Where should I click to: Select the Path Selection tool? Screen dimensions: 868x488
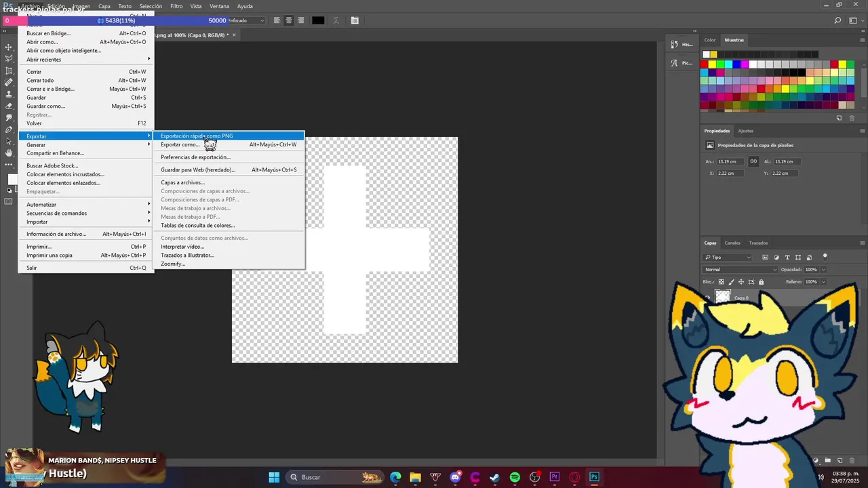click(x=9, y=141)
